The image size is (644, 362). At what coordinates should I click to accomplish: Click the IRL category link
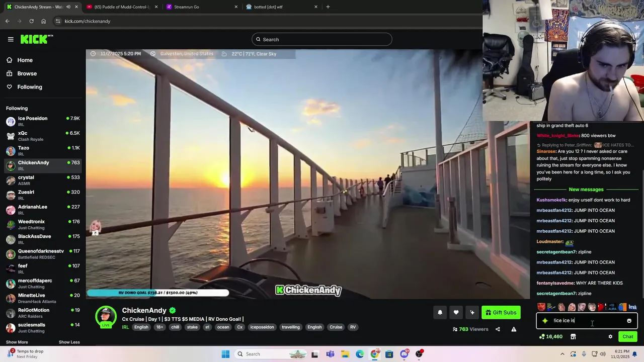(125, 327)
